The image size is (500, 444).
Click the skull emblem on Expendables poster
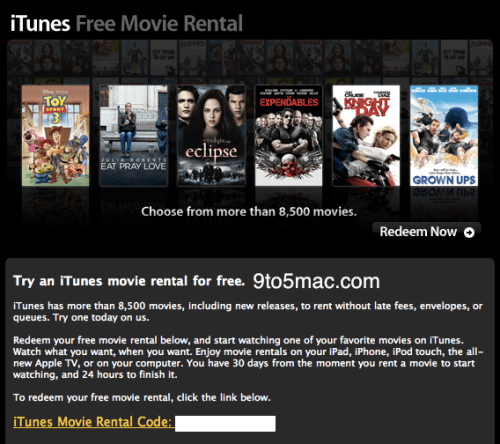(x=289, y=166)
